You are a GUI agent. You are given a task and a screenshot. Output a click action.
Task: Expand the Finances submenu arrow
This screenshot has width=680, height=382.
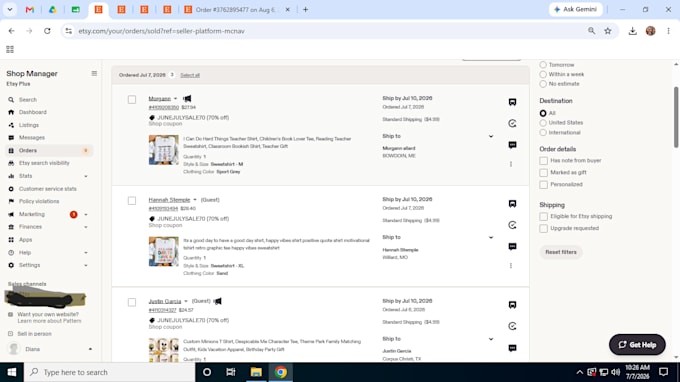point(86,227)
